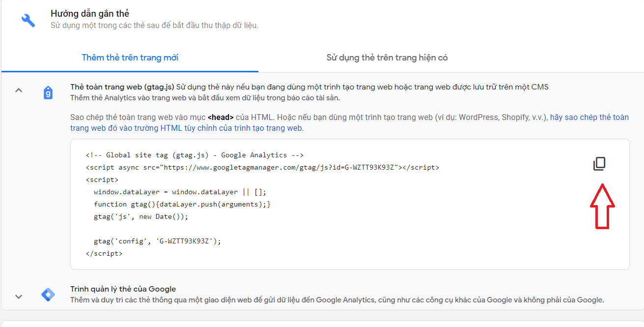
Task: Expand the Trình quản lý thẻ của Google section
Action: pos(19,297)
